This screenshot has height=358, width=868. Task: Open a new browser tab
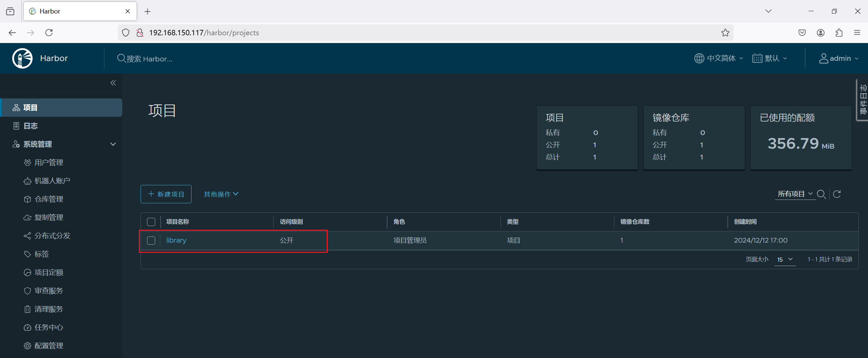point(147,12)
